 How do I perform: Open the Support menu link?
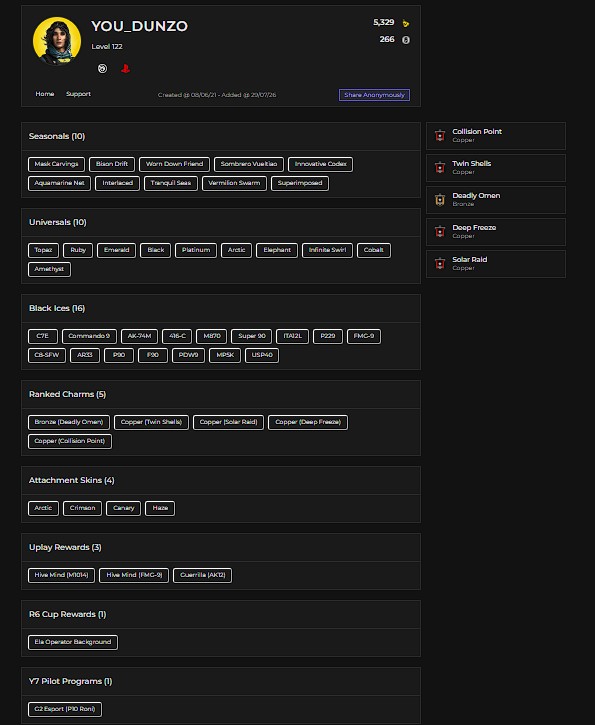pos(78,94)
